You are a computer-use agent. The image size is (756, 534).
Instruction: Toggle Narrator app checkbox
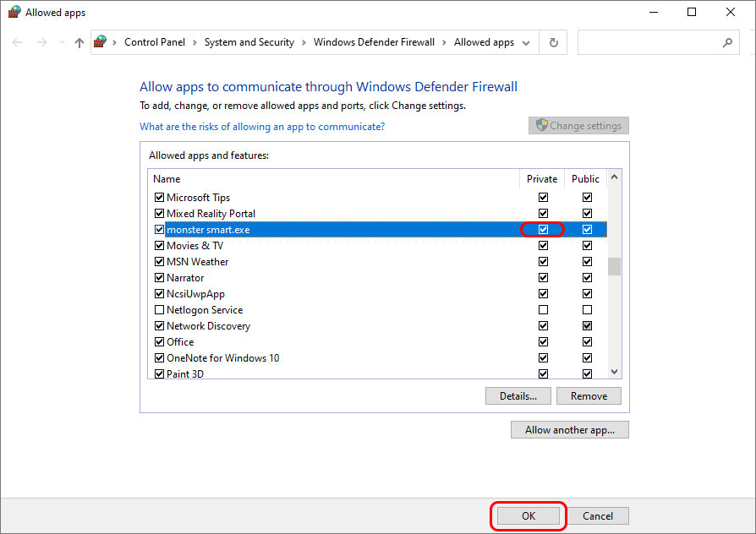(x=159, y=278)
